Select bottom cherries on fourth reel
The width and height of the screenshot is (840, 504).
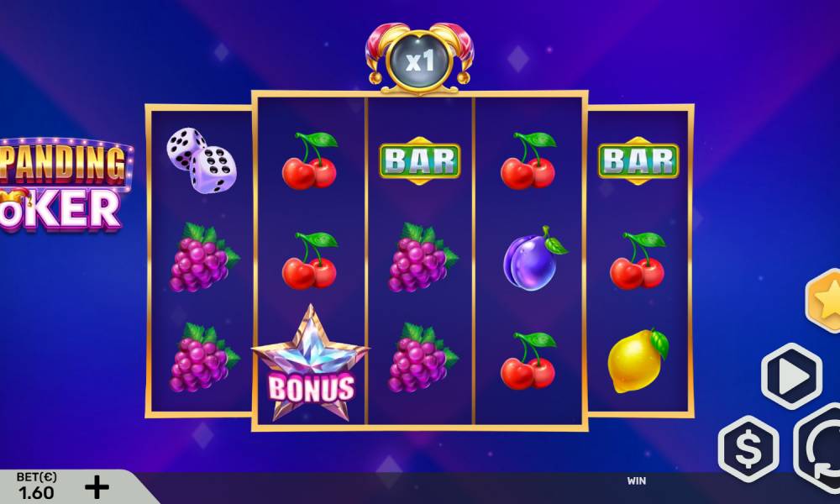[x=528, y=360]
